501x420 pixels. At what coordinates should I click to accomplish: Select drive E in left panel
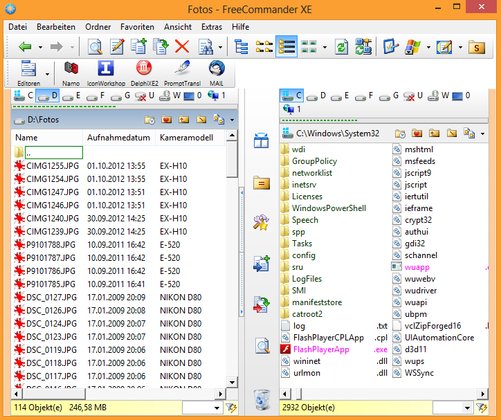[72, 96]
